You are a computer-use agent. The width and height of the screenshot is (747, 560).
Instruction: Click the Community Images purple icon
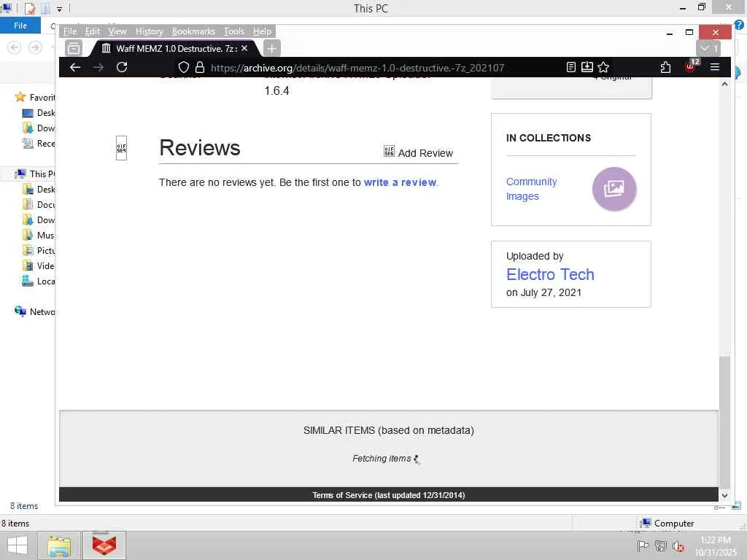614,189
